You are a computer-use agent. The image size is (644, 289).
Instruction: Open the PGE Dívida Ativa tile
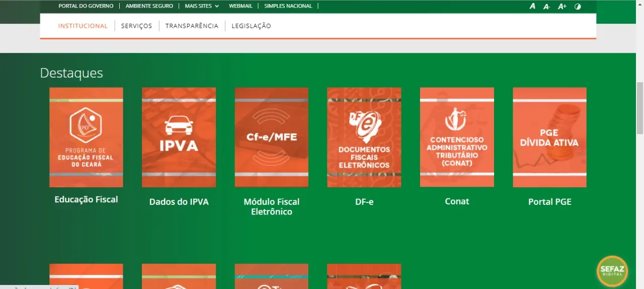coord(549,137)
